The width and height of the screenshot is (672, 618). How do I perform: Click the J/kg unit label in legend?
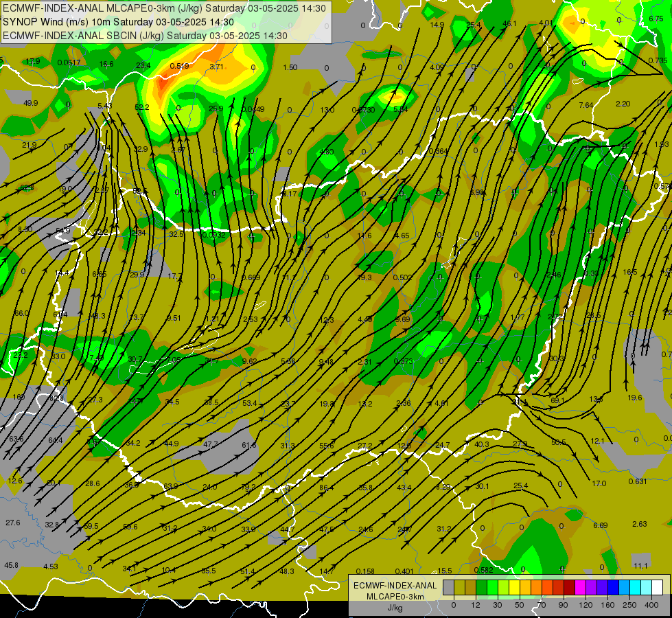(395, 608)
